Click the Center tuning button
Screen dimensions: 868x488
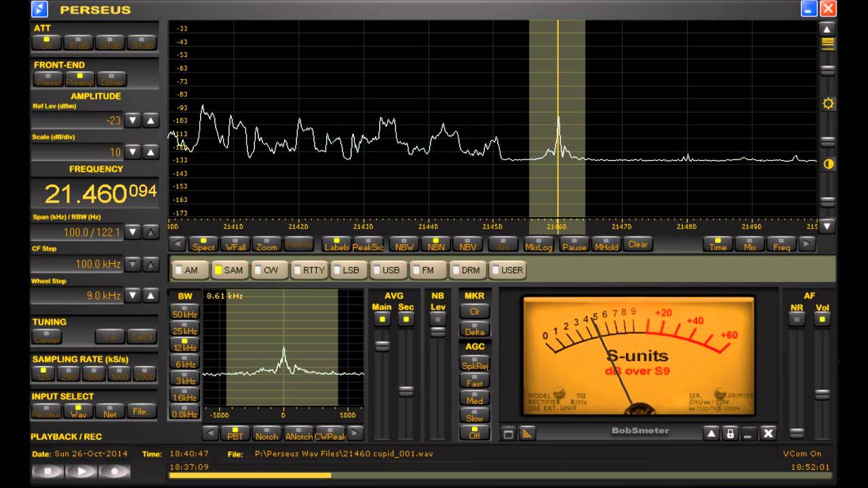click(x=47, y=336)
